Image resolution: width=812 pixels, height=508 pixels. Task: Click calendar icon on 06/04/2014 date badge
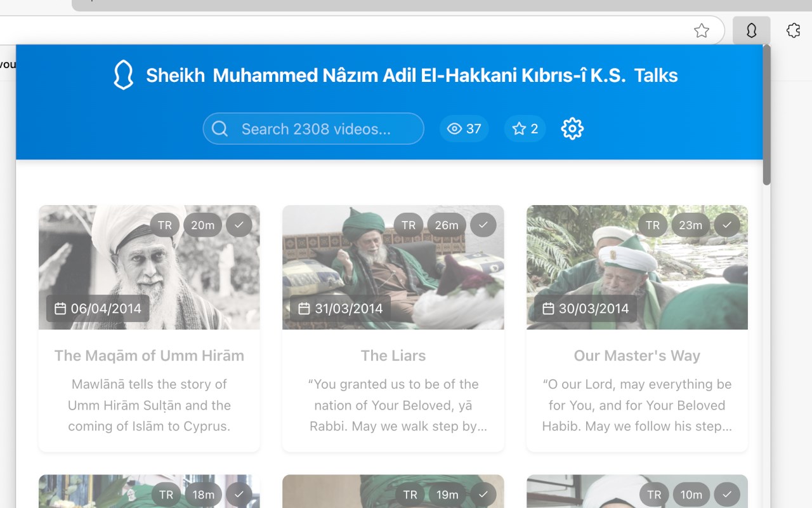tap(60, 309)
